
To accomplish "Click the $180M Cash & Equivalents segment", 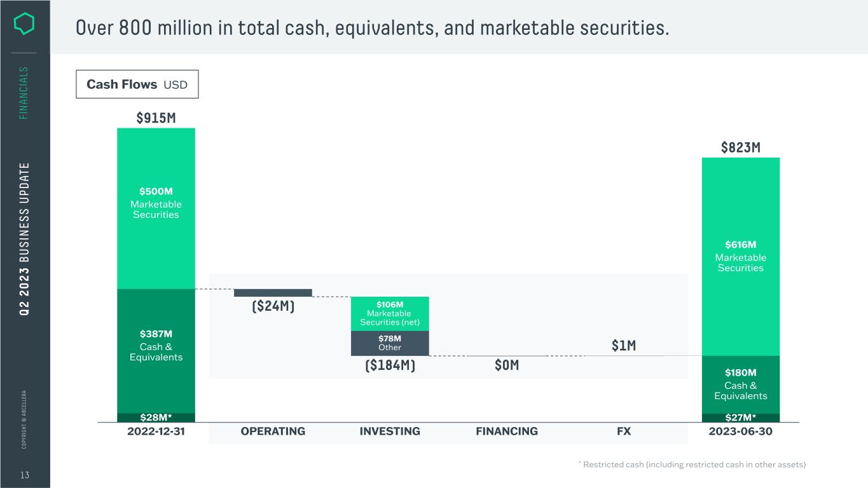I will coord(740,384).
